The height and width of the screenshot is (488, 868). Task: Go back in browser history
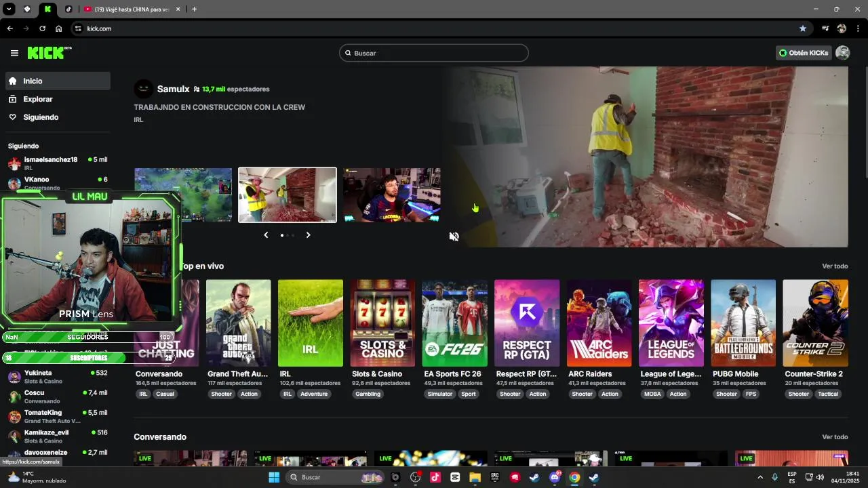click(9, 28)
